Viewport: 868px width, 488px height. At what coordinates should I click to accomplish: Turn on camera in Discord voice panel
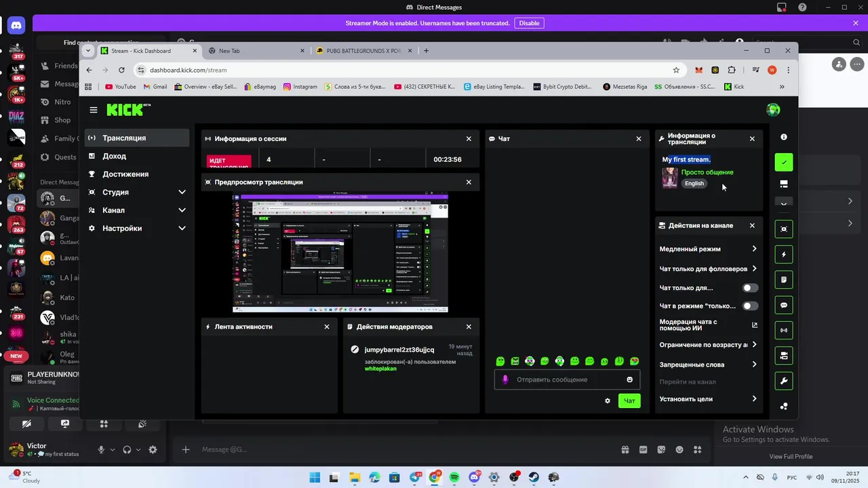[26, 424]
